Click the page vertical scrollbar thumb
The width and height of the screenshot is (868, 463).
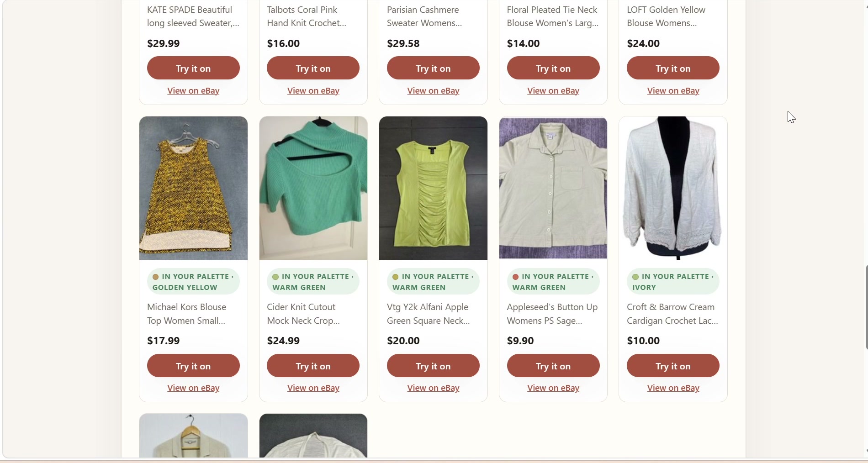coord(866,307)
